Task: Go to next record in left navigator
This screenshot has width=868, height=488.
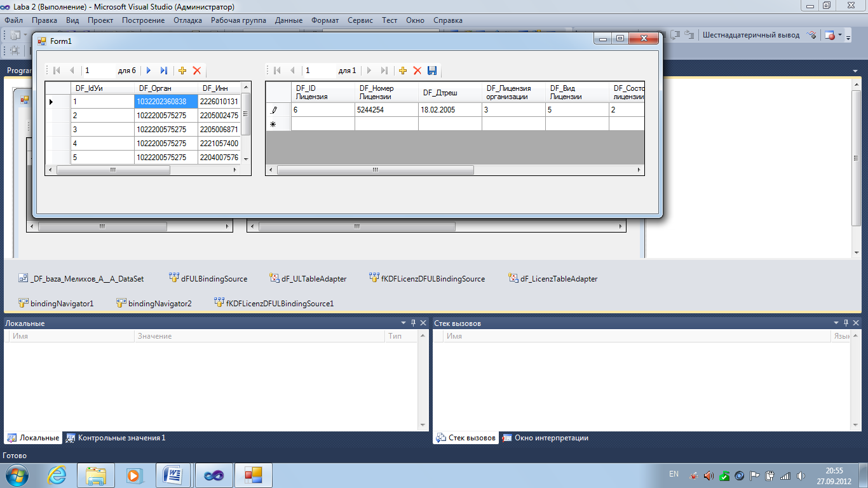Action: click(149, 71)
